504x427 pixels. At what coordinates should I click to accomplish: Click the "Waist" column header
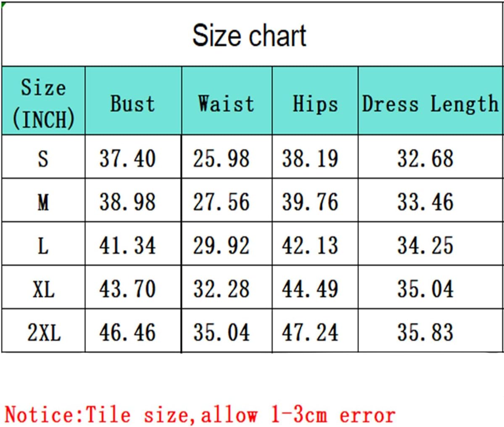(226, 103)
